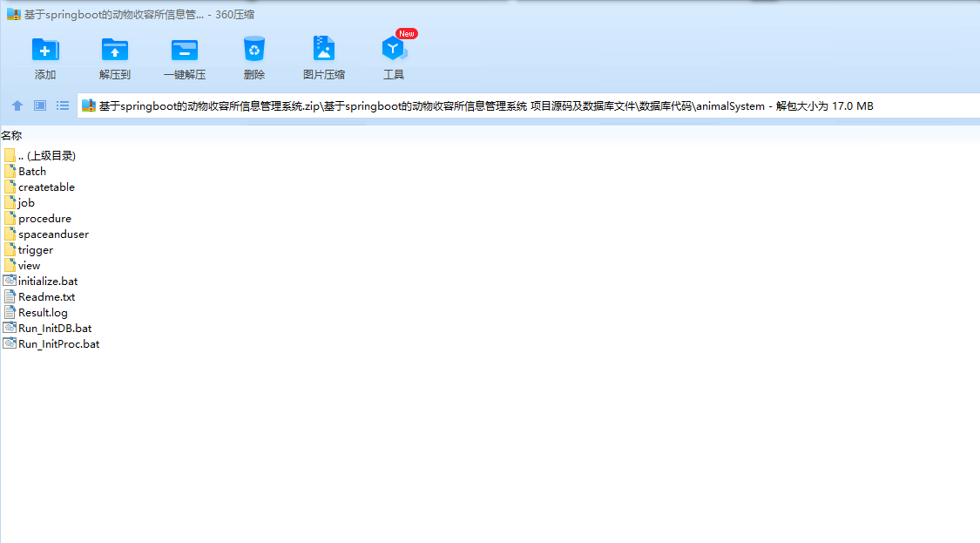Screen dimensions: 980x543
Task: Select the createtable folder
Action: (39, 187)
